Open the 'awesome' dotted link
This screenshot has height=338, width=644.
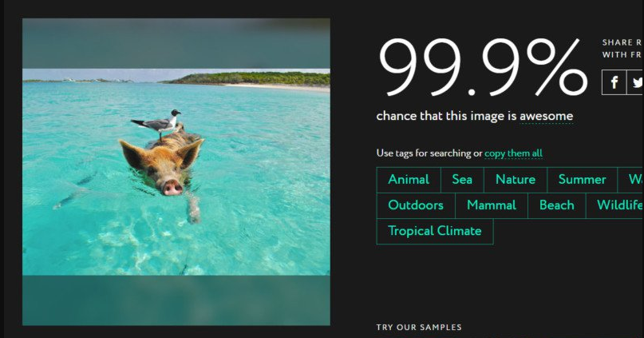point(546,117)
